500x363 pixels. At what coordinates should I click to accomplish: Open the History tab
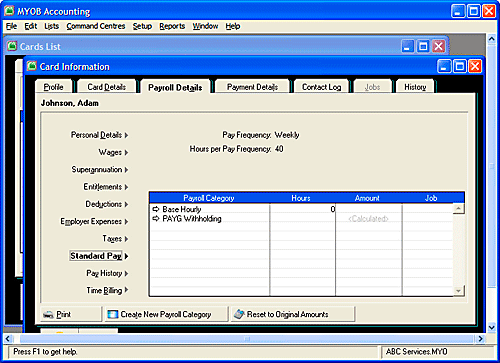pyautogui.click(x=415, y=87)
